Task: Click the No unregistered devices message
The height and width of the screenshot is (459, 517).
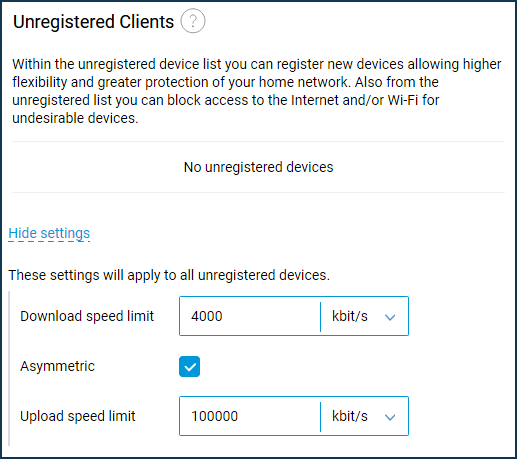Action: 259,167
